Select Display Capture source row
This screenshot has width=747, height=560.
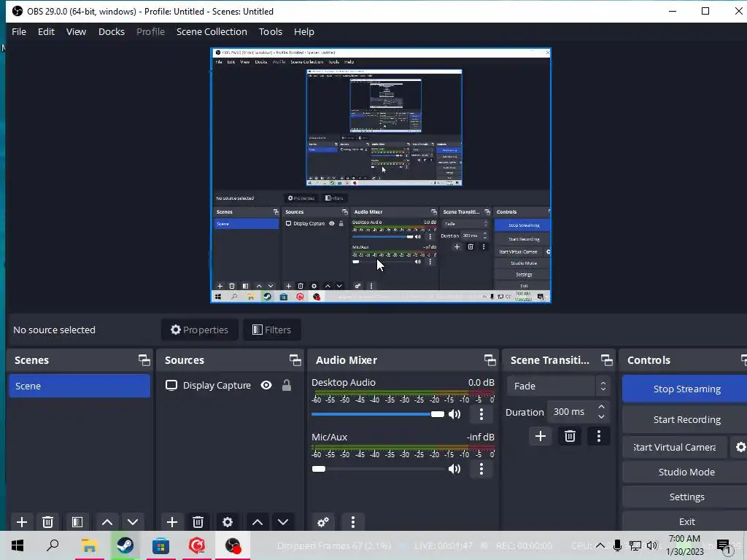click(230, 385)
